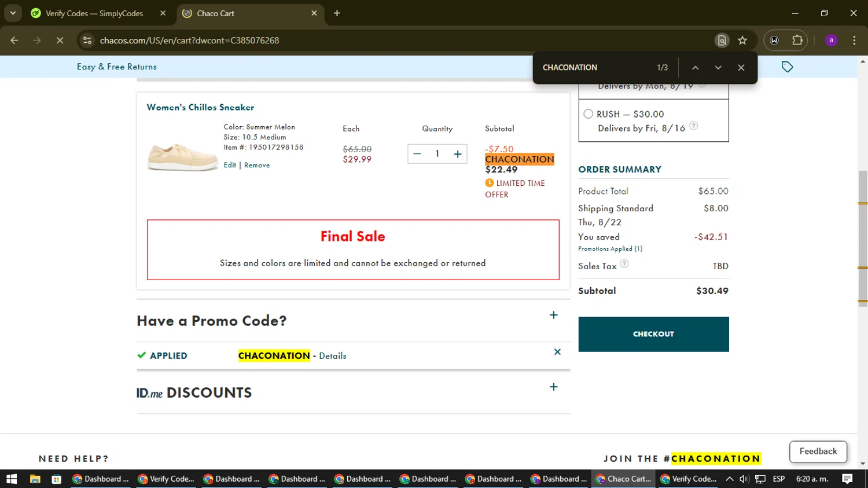Remove the applied CHACONATION promo code
Viewport: 868px width, 488px height.
point(557,352)
